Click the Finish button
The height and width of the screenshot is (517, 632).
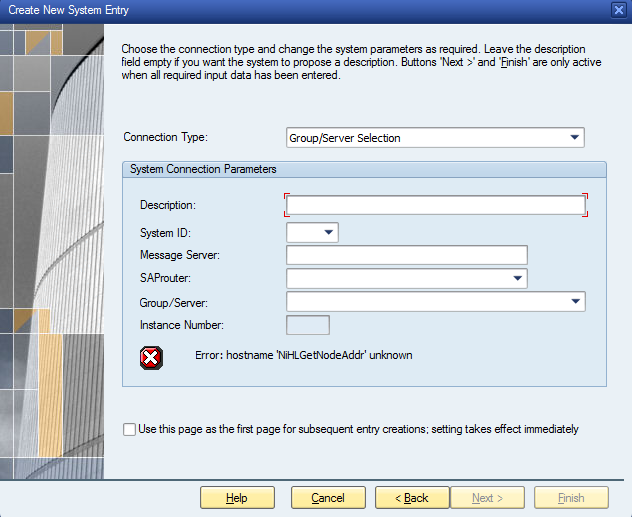coord(571,498)
